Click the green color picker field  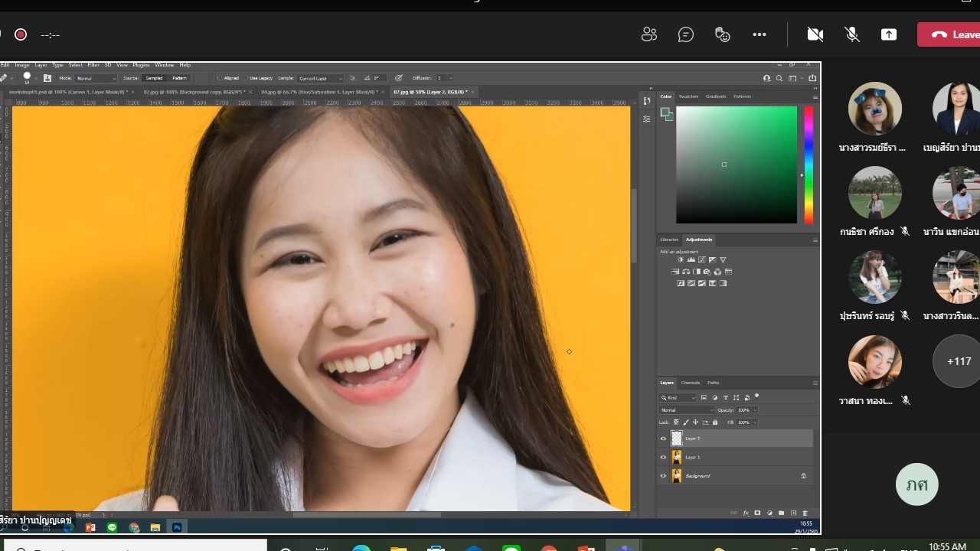(737, 165)
